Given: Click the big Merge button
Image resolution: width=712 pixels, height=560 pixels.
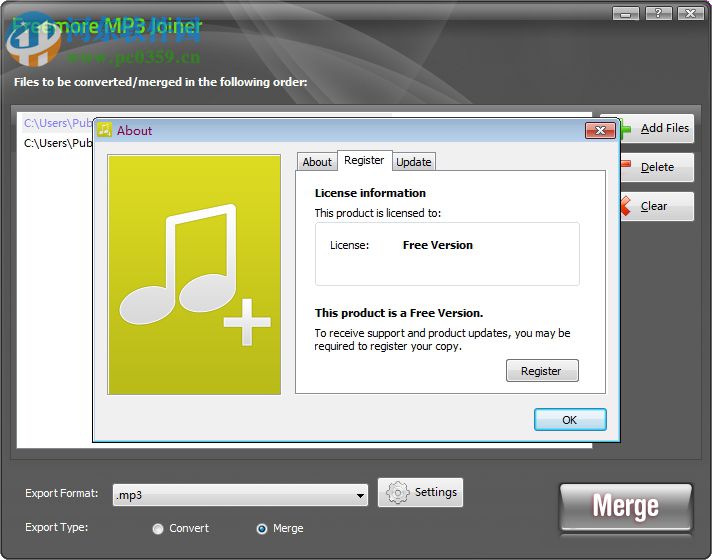Looking at the screenshot, I should (x=626, y=506).
